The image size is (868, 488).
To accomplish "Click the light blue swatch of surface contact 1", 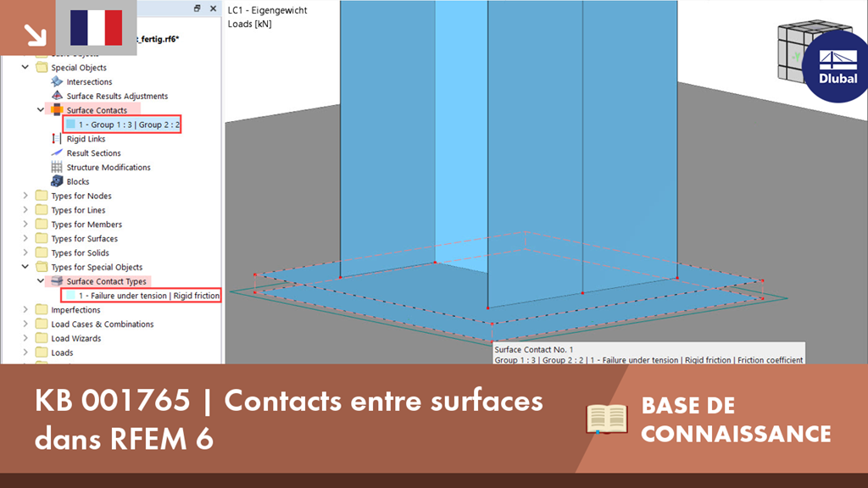I will pos(71,125).
